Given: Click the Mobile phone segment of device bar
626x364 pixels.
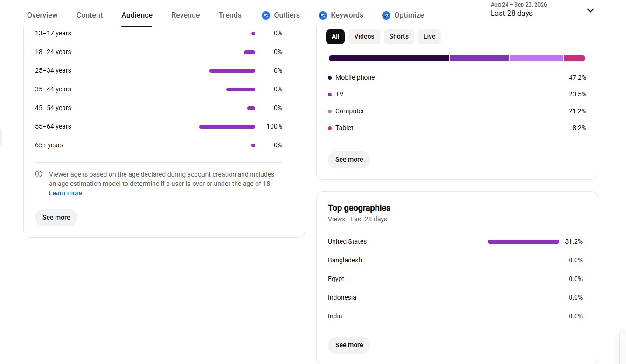Looking at the screenshot, I should click(x=389, y=58).
